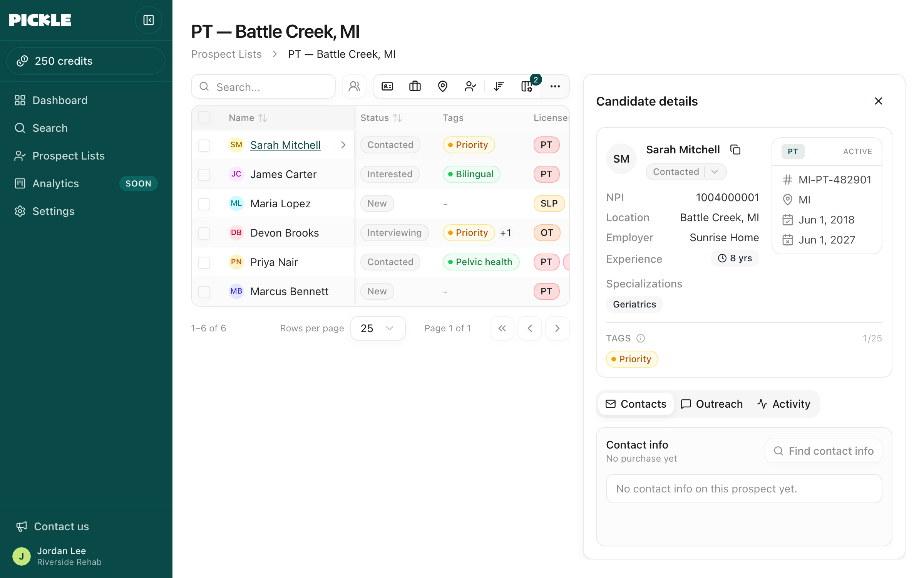The image size is (924, 578).
Task: Click the Priority tag in the TAGS section
Action: 632,359
